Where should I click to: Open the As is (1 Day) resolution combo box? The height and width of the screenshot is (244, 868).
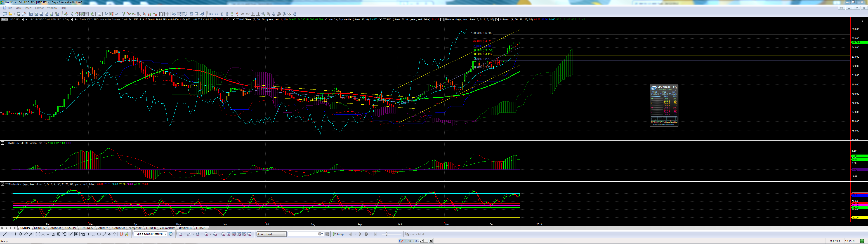271,234
